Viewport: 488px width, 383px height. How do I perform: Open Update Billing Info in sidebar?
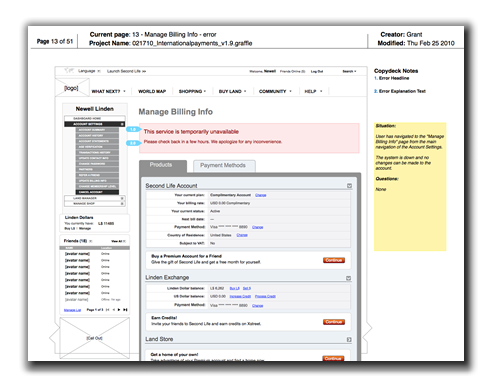coord(97,181)
